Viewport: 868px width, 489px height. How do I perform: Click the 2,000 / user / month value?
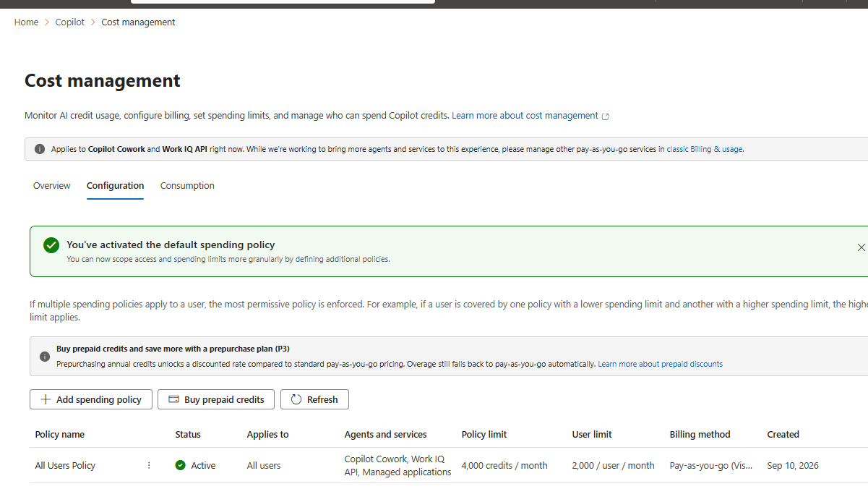[x=613, y=466]
